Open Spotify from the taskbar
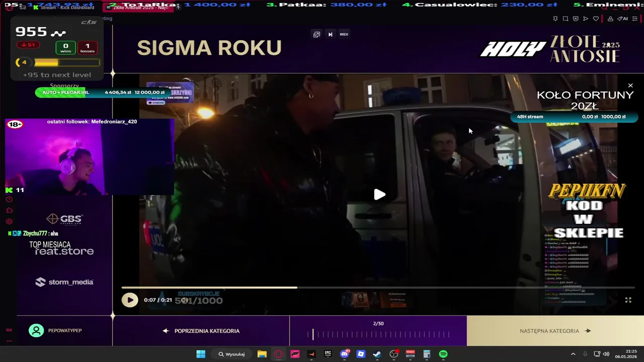Screen dimensions: 644x362 pyautogui.click(x=443, y=354)
